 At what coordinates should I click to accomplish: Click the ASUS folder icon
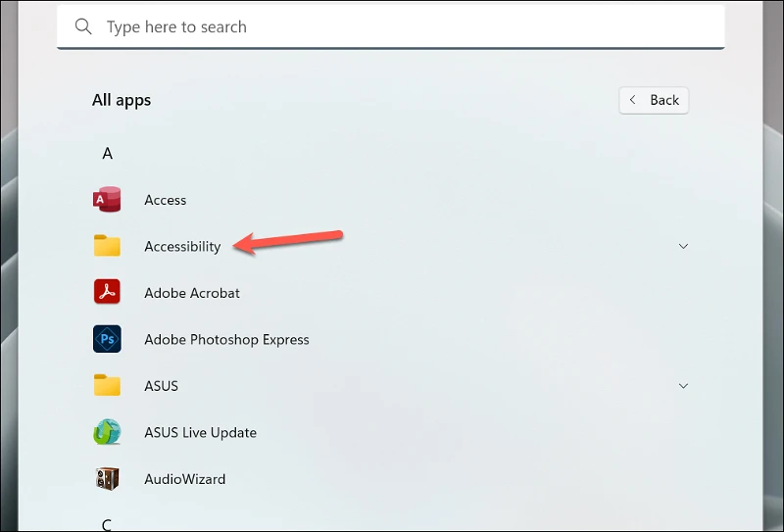107,385
